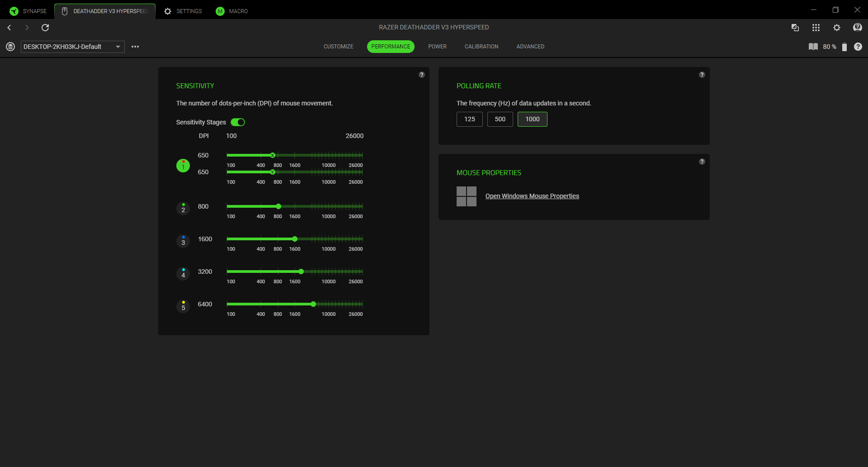
Task: Open the Customize tab
Action: point(339,47)
